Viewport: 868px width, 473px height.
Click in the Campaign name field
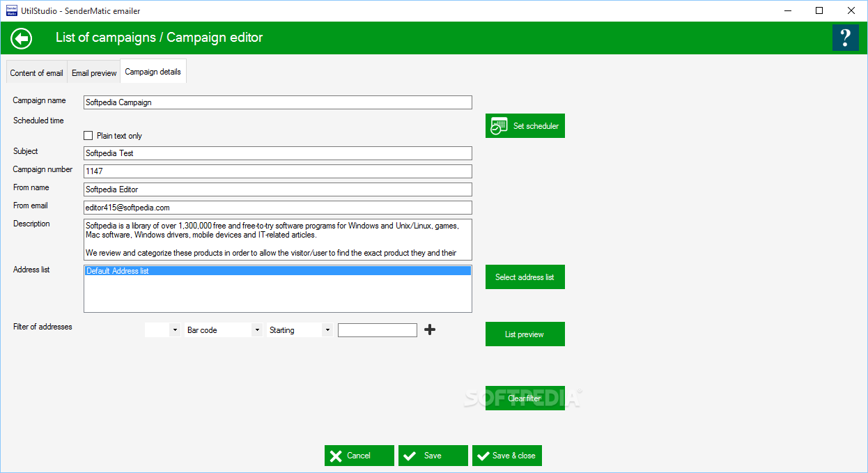coord(278,102)
